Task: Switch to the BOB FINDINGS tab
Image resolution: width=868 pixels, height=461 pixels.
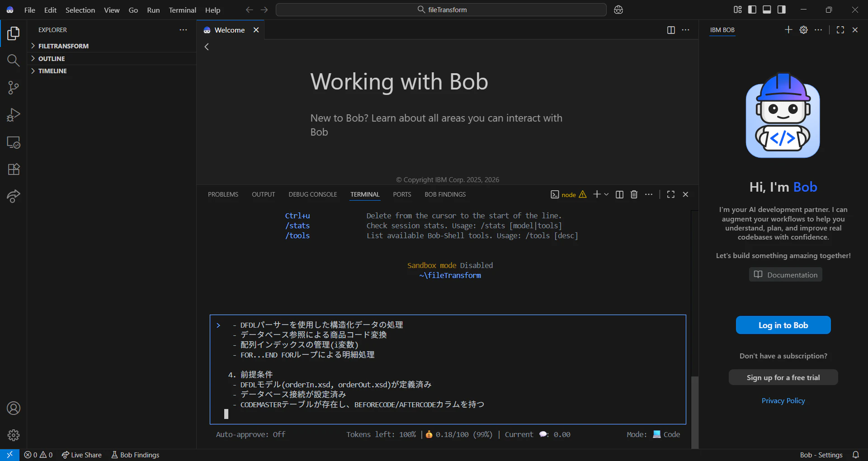Action: [445, 194]
